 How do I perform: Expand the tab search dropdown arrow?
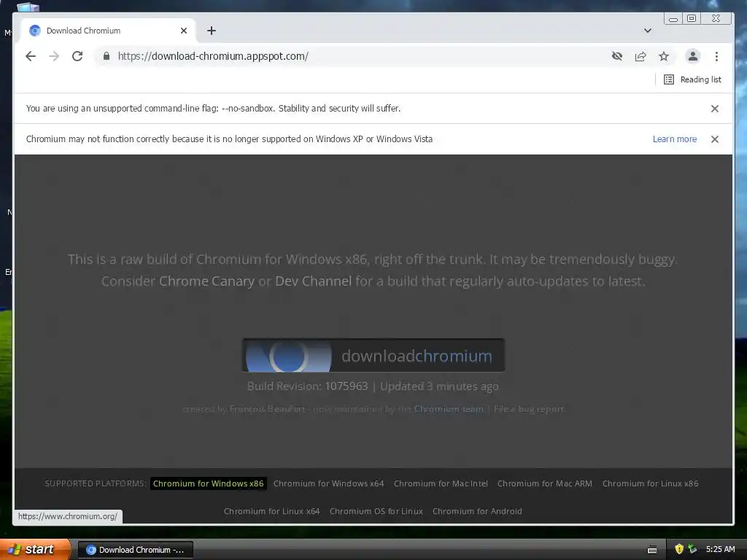tap(648, 31)
